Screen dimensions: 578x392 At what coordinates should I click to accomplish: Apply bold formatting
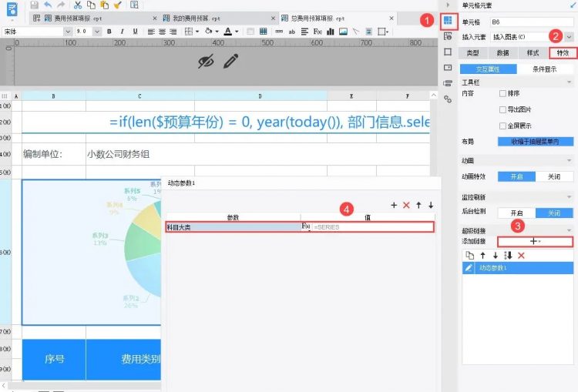(109, 32)
